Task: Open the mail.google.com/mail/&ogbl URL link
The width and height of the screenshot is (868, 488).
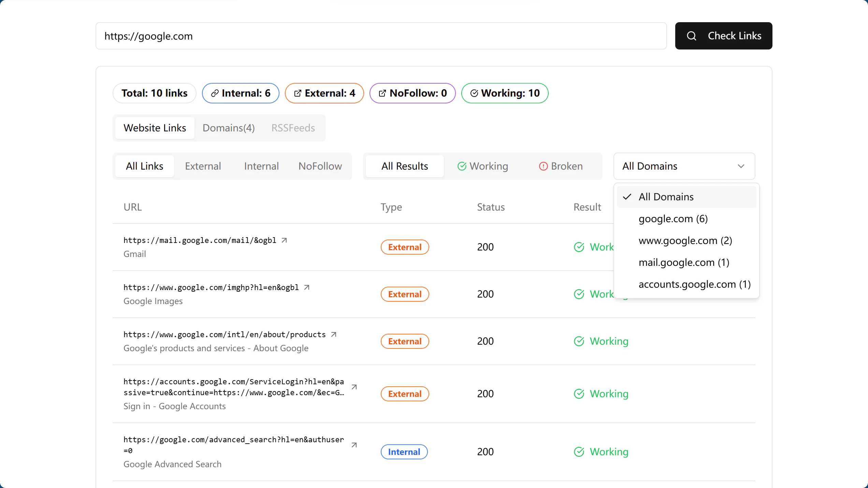Action: click(200, 240)
